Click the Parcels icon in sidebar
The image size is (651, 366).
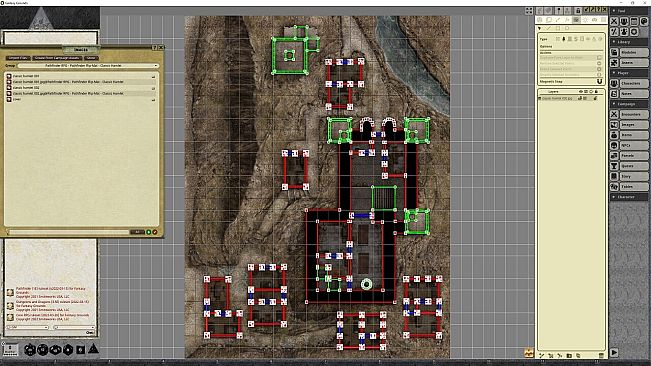(614, 156)
